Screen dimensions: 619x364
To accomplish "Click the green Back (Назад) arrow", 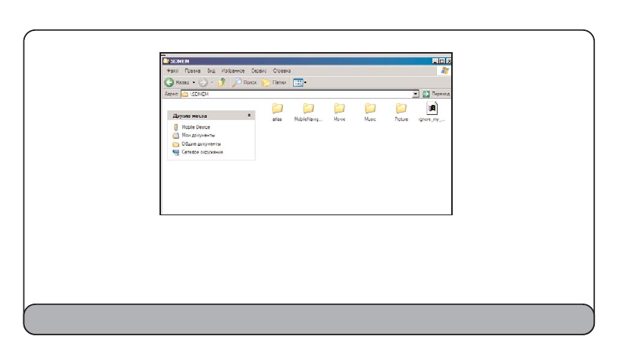I will (x=169, y=82).
